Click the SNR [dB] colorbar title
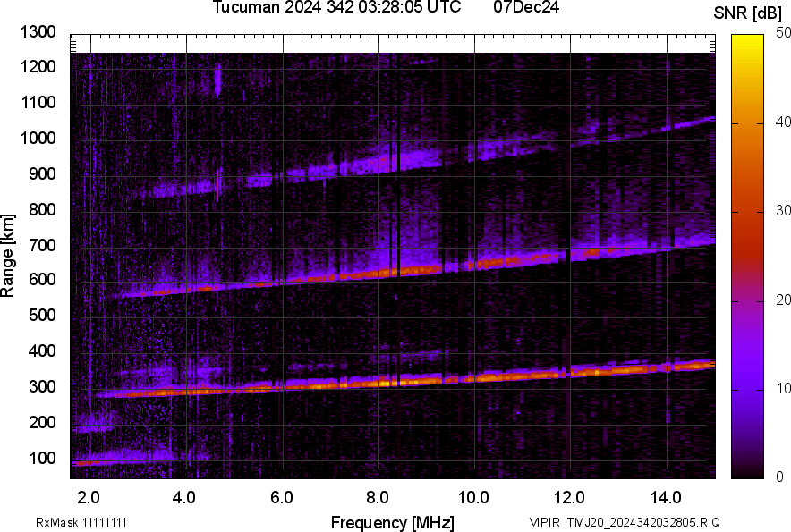 click(x=747, y=13)
